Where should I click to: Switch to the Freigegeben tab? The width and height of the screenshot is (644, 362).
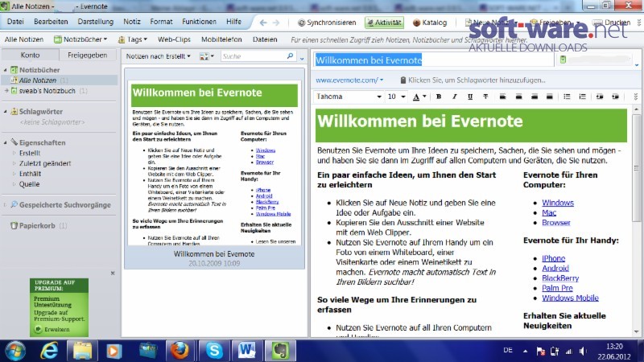[x=88, y=55]
